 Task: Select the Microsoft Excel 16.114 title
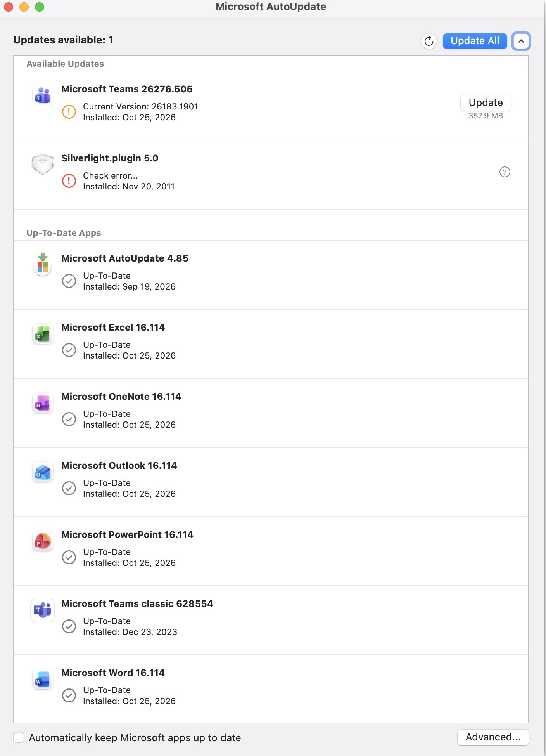click(x=113, y=327)
